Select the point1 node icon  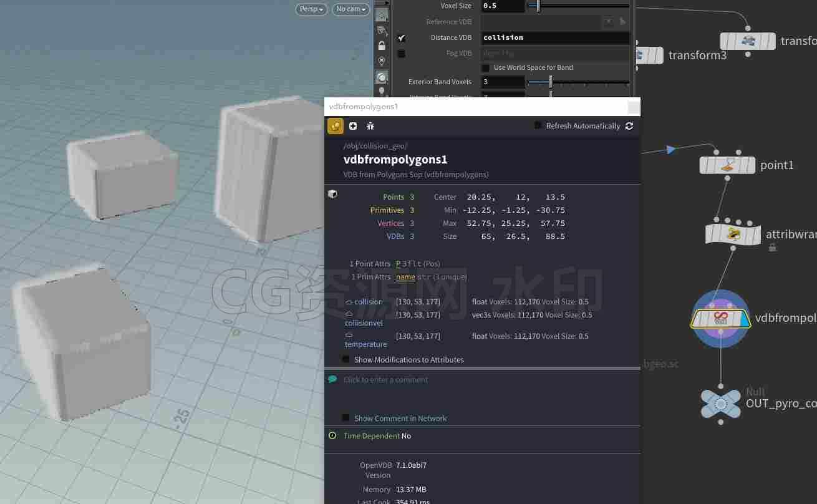728,165
